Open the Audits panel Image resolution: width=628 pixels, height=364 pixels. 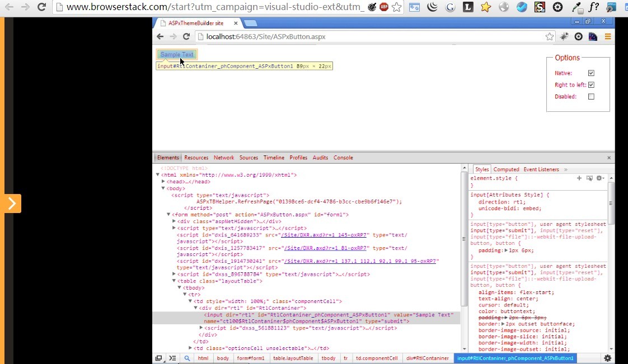(320, 158)
